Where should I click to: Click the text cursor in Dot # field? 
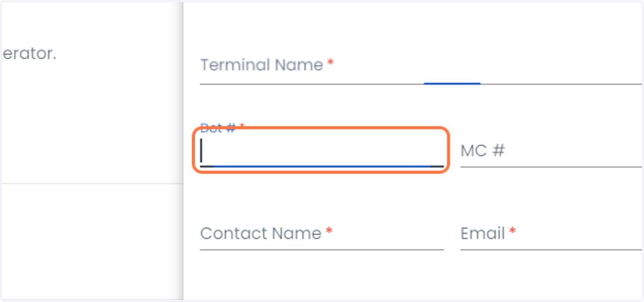[201, 150]
